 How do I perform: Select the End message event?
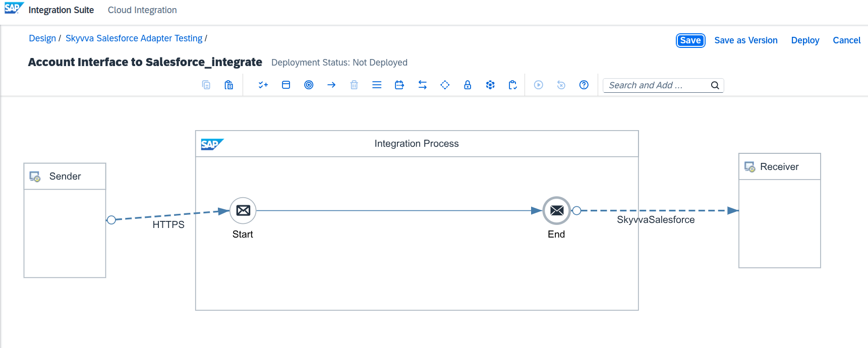click(557, 210)
